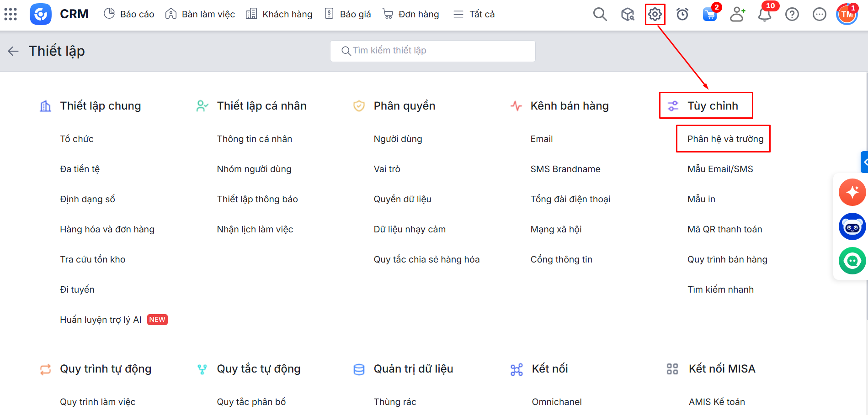Open the green chat support button
The image size is (868, 415).
tap(852, 261)
